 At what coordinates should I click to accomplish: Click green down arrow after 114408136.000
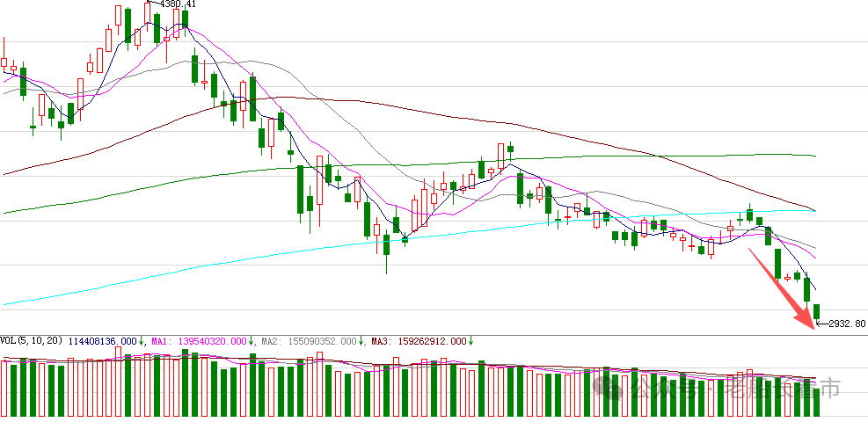[142, 341]
